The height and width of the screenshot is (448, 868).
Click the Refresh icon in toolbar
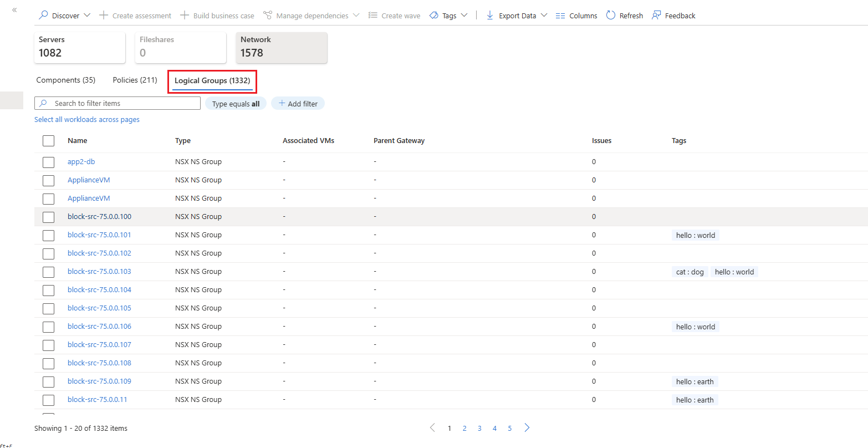(610, 16)
